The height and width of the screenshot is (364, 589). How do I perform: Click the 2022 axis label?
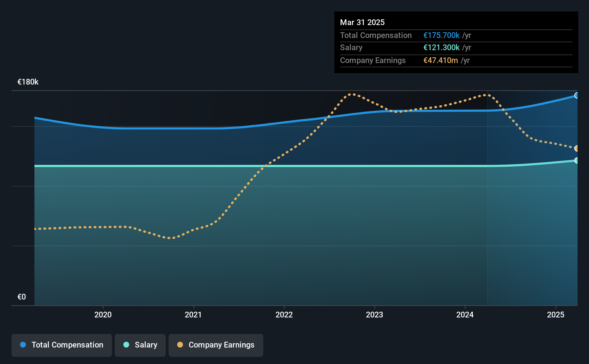(x=284, y=315)
